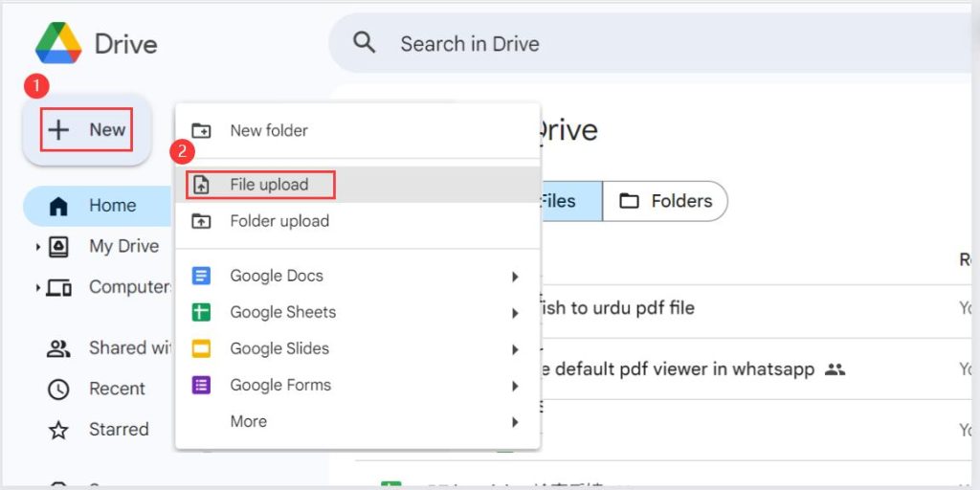Image resolution: width=980 pixels, height=490 pixels.
Task: Click the yellow Google Slides icon
Action: (x=201, y=348)
